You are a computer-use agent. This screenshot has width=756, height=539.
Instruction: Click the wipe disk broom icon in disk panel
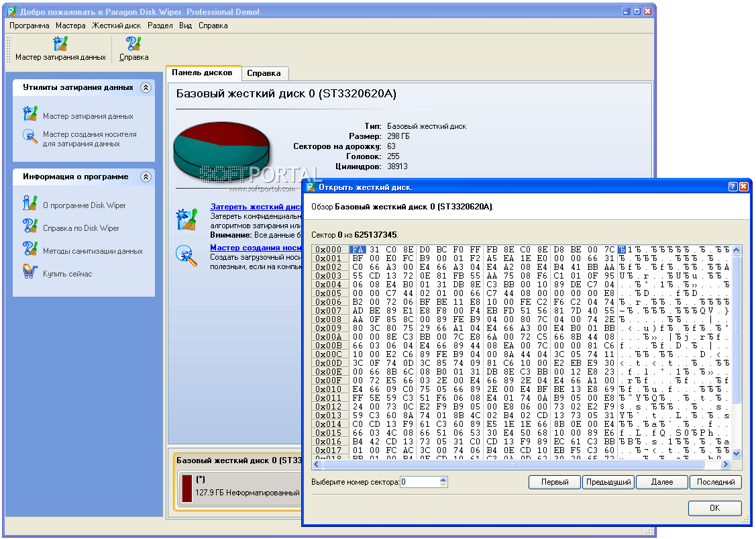pyautogui.click(x=186, y=219)
